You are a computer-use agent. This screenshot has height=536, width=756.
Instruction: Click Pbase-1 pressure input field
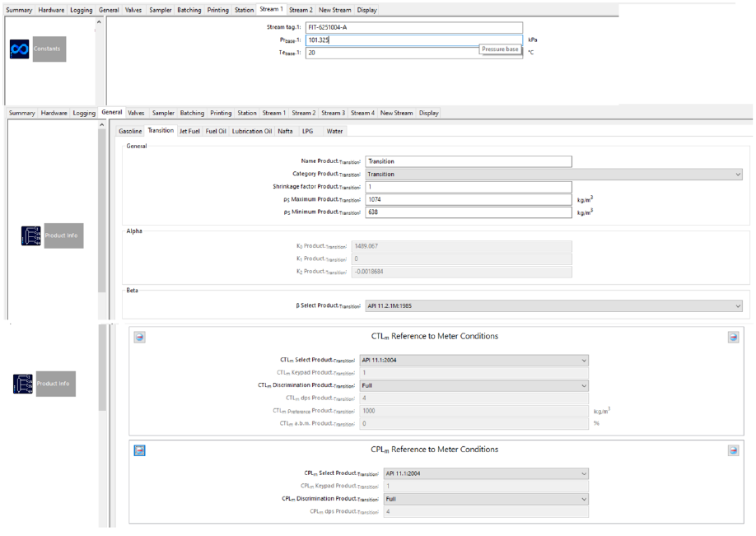click(x=414, y=40)
